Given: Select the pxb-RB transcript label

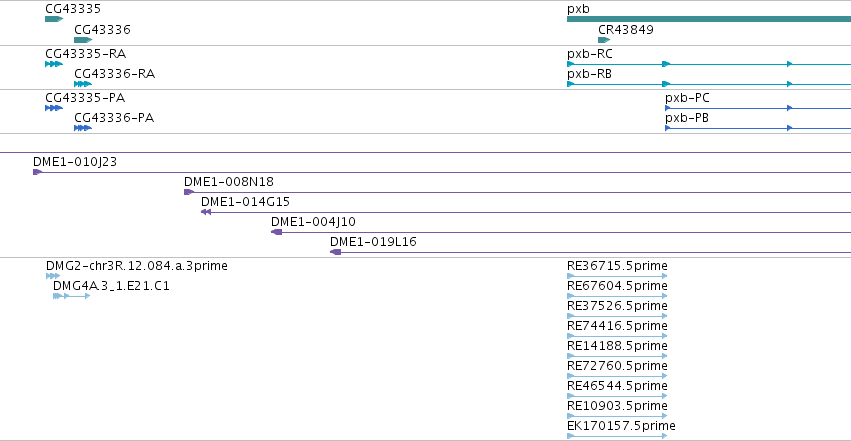Looking at the screenshot, I should (589, 74).
